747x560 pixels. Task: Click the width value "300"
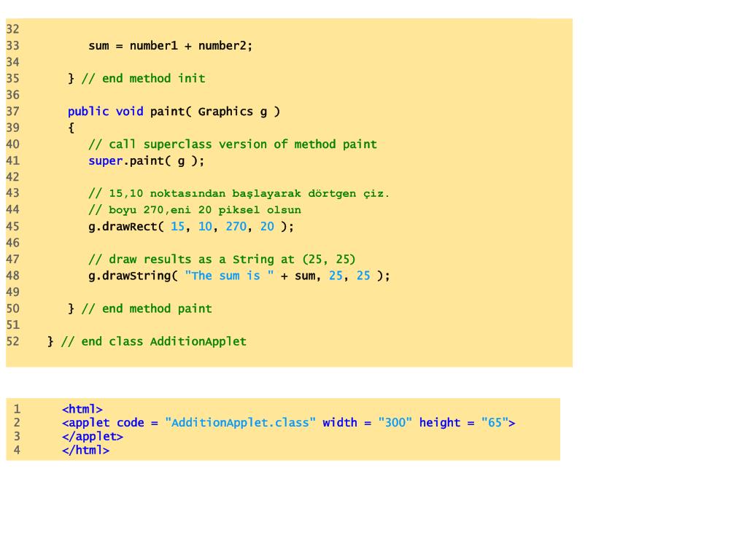pyautogui.click(x=395, y=423)
